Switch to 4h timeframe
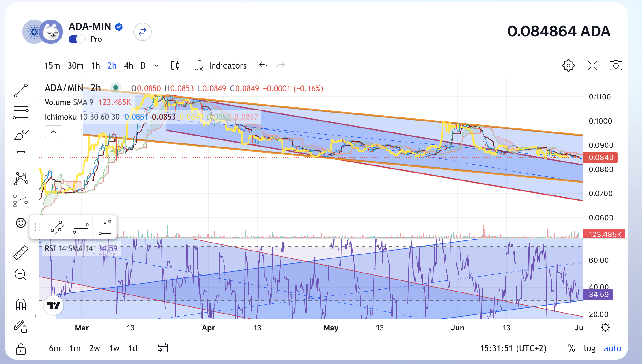 (128, 65)
